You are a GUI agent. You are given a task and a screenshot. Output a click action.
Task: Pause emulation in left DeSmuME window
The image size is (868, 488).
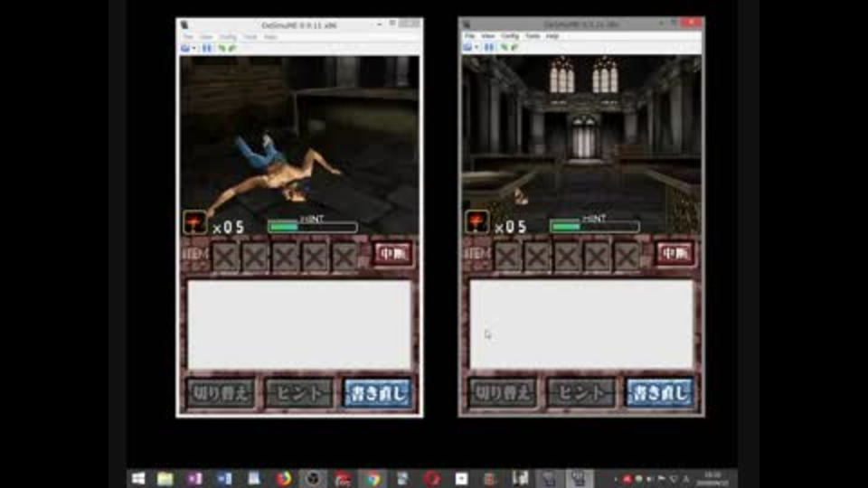coord(207,48)
